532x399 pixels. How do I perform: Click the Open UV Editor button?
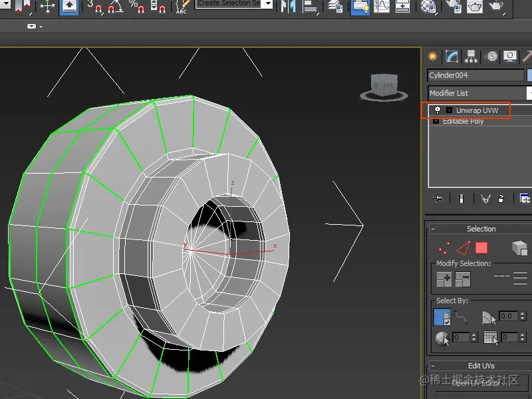(x=481, y=383)
